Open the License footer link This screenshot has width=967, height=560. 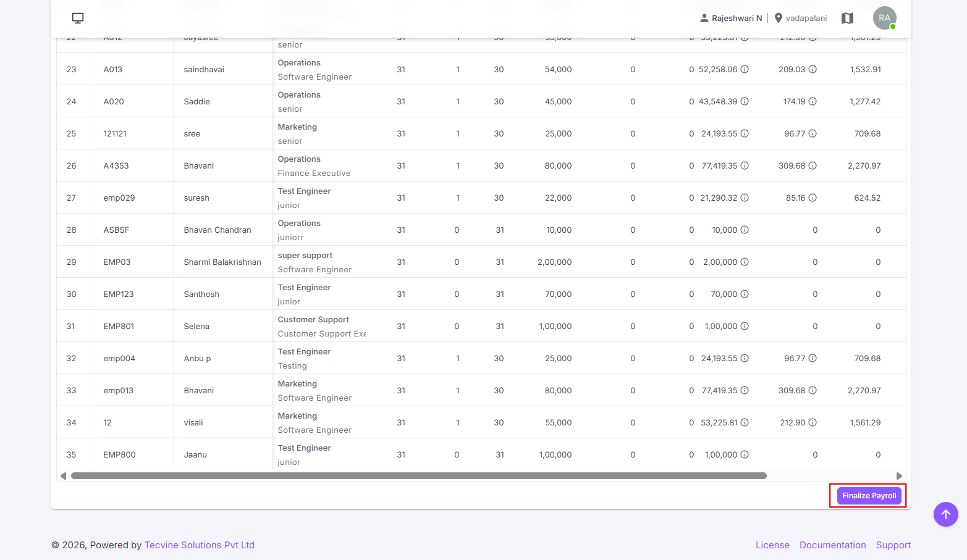(772, 545)
